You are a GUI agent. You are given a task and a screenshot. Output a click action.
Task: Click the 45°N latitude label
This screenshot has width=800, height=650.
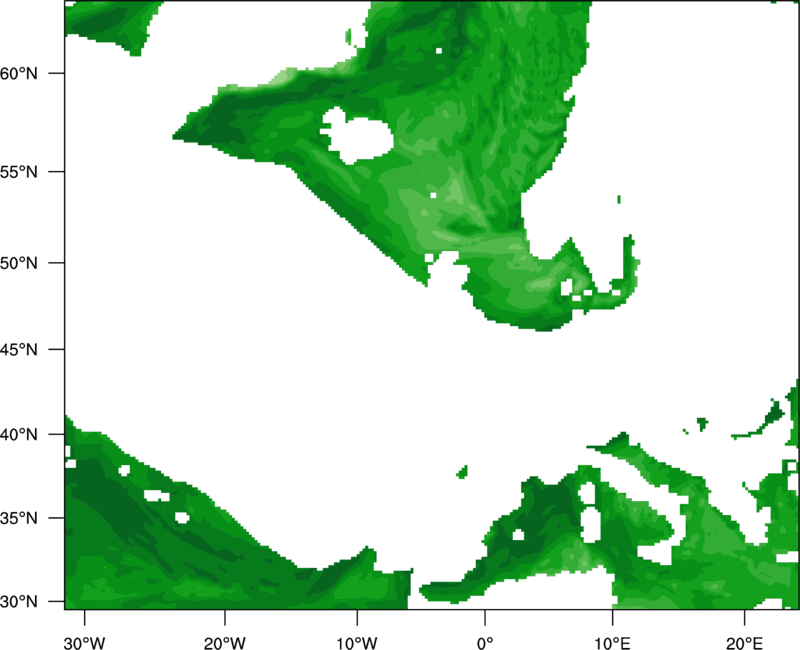pyautogui.click(x=19, y=349)
